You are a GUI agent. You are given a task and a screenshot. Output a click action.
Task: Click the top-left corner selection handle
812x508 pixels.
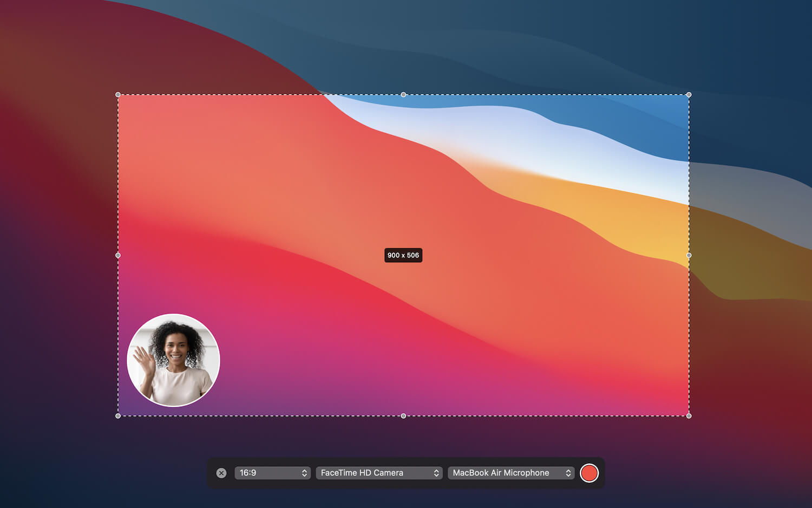(x=118, y=95)
